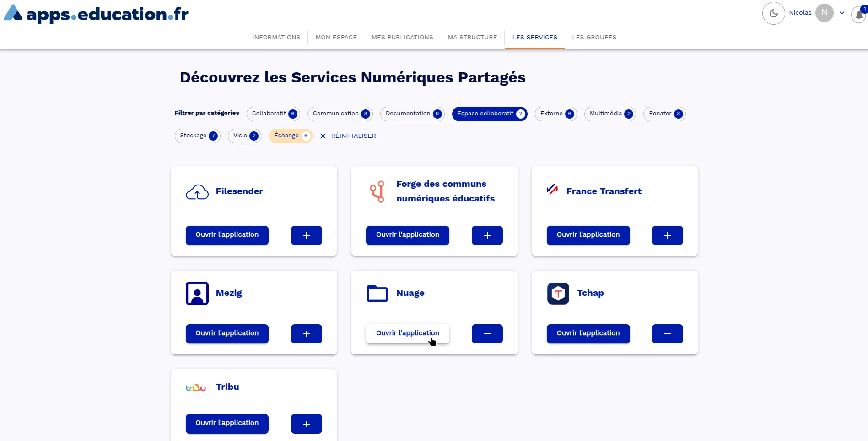Open Forge des communs numériques application
The width and height of the screenshot is (868, 441).
point(408,235)
